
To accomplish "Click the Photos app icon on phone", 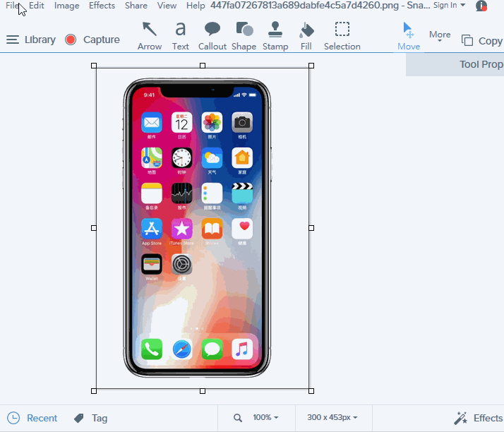I will tap(212, 122).
